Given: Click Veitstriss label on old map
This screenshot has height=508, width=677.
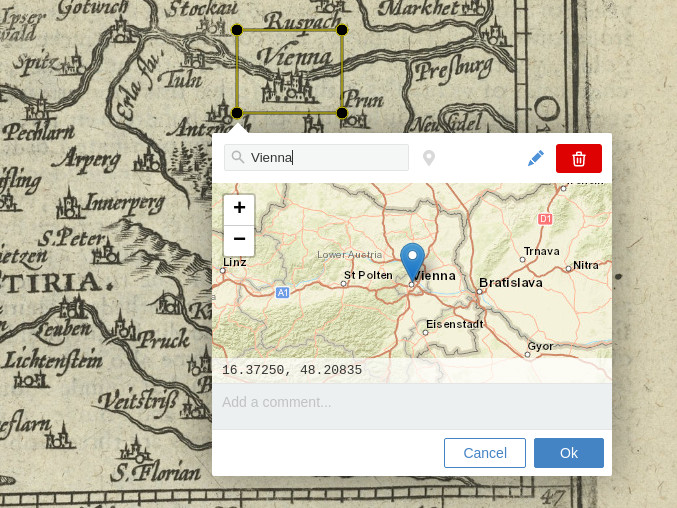Looking at the screenshot, I should click(x=138, y=403).
